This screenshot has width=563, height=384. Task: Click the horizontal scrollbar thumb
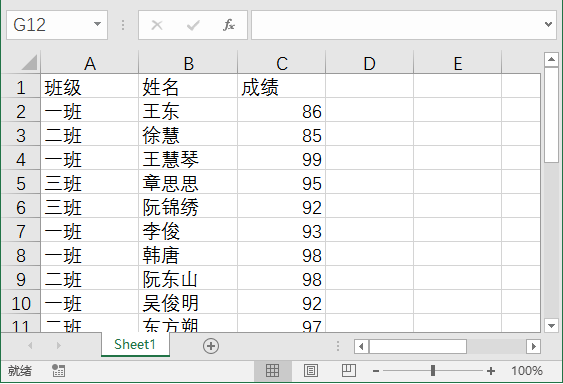coord(418,346)
